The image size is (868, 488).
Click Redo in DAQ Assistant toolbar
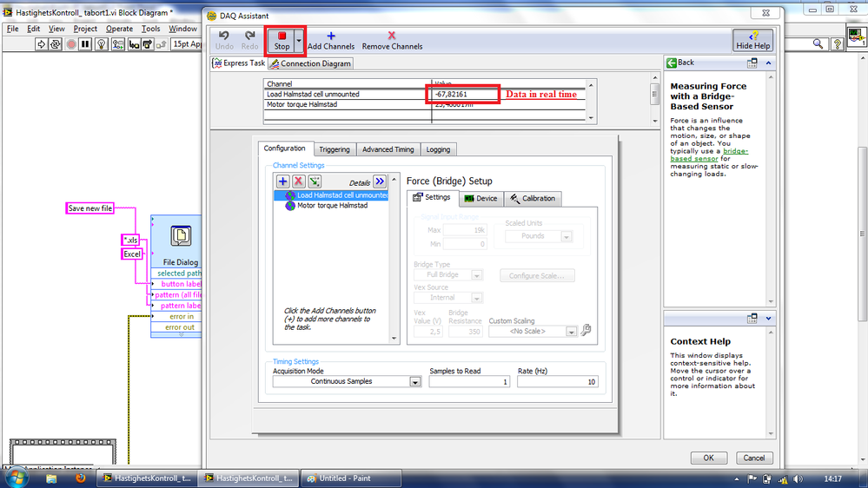[x=249, y=41]
